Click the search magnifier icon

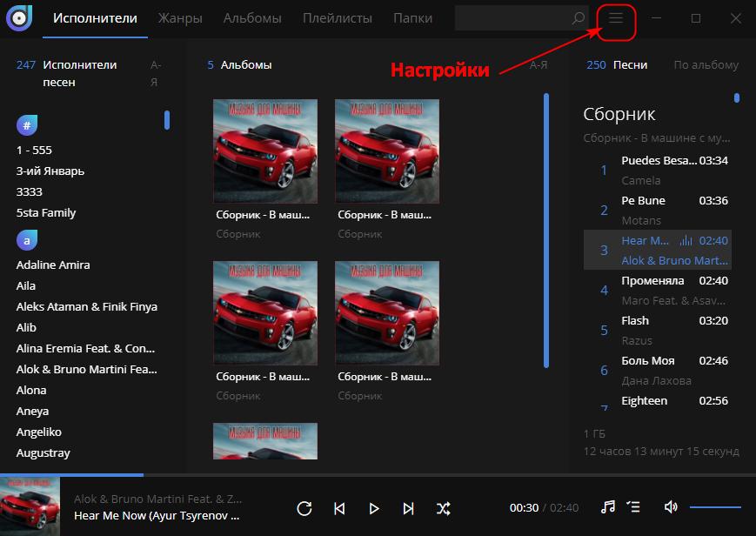coord(578,18)
